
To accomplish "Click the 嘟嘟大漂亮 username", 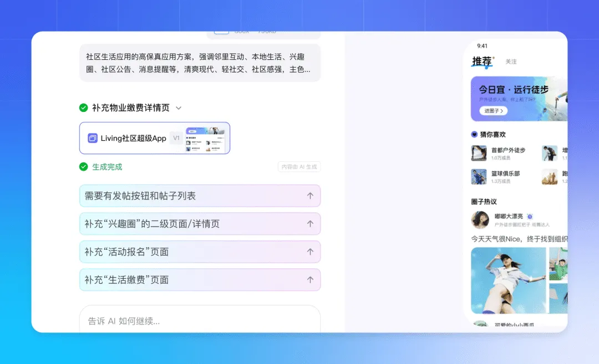I will tap(509, 216).
